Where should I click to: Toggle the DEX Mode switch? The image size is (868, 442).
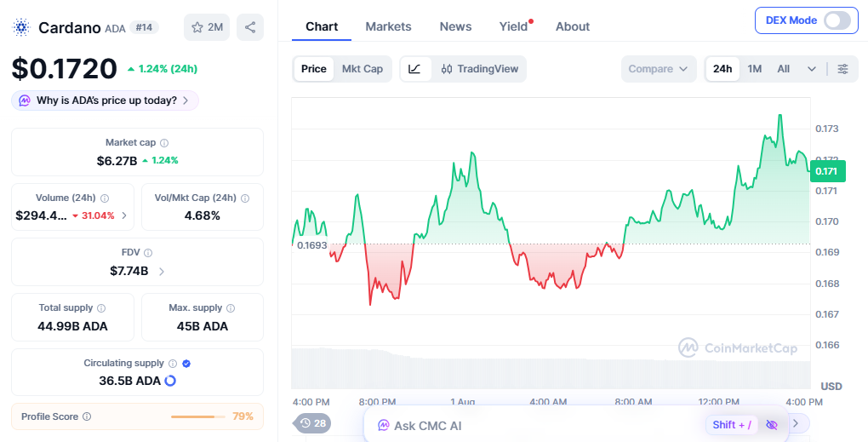coord(837,20)
